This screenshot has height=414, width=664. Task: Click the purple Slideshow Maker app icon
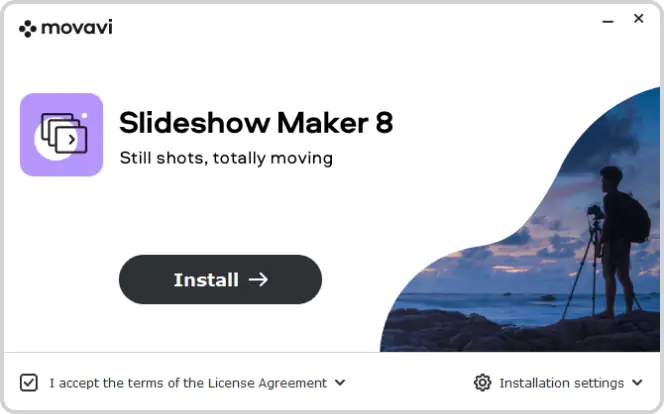(61, 135)
